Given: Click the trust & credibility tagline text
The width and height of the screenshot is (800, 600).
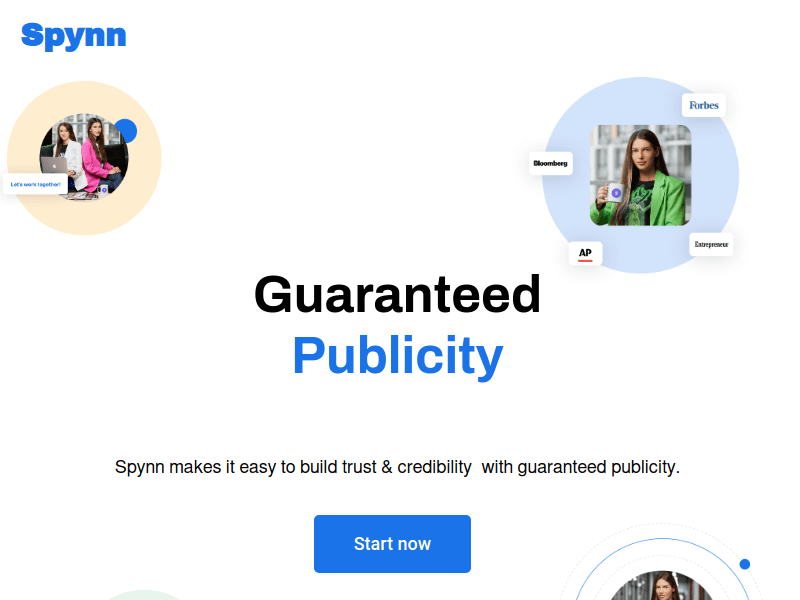Looking at the screenshot, I should [x=397, y=467].
